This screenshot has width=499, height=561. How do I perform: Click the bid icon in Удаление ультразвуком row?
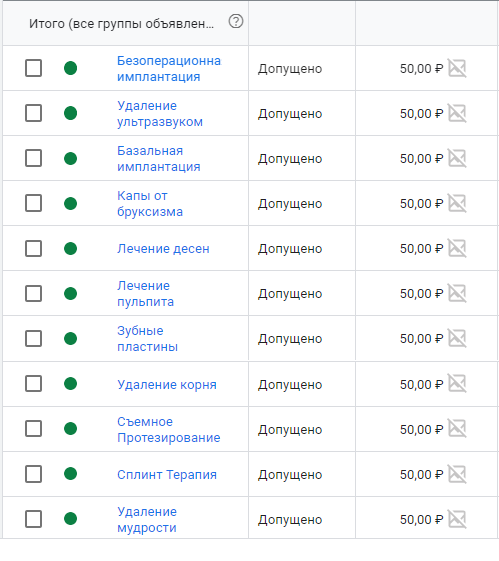pos(458,113)
